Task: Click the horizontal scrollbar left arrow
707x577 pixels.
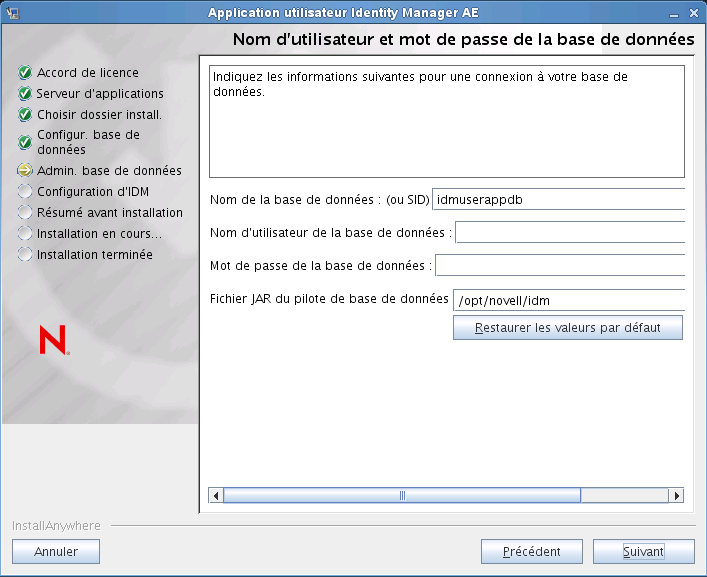Action: pyautogui.click(x=216, y=495)
